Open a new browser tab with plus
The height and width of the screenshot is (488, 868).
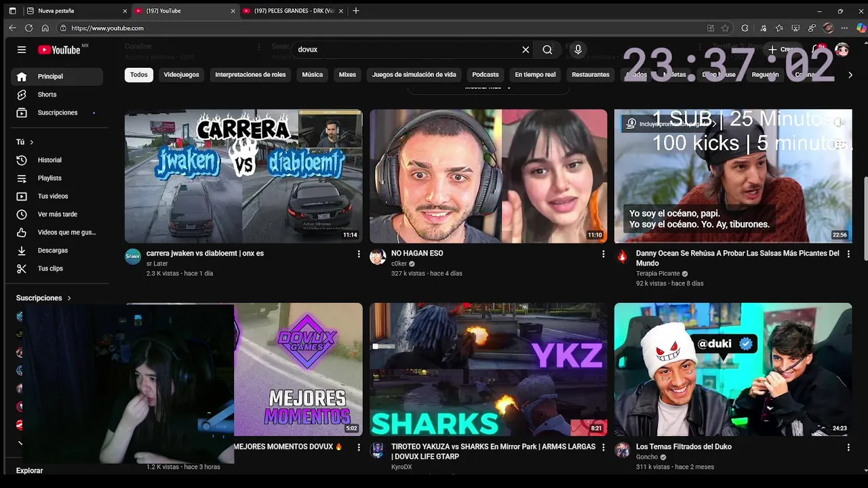click(x=356, y=11)
